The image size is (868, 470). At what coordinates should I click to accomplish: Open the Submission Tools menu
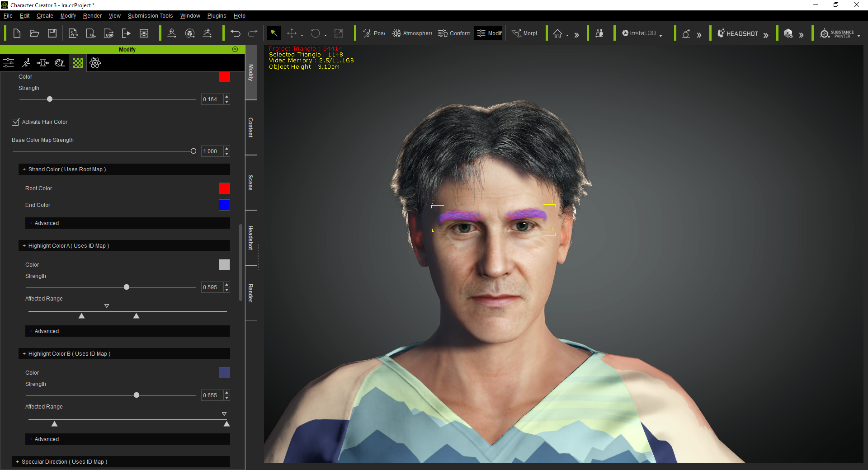click(x=150, y=16)
